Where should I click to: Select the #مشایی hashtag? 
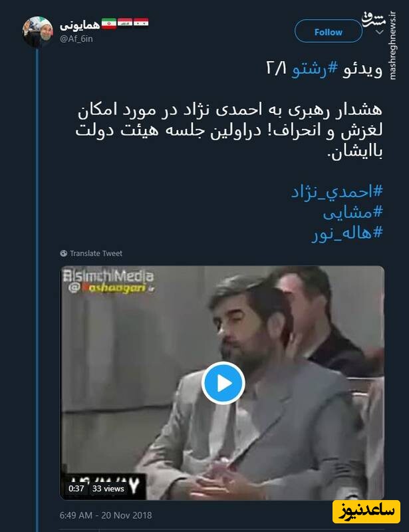[x=352, y=212]
